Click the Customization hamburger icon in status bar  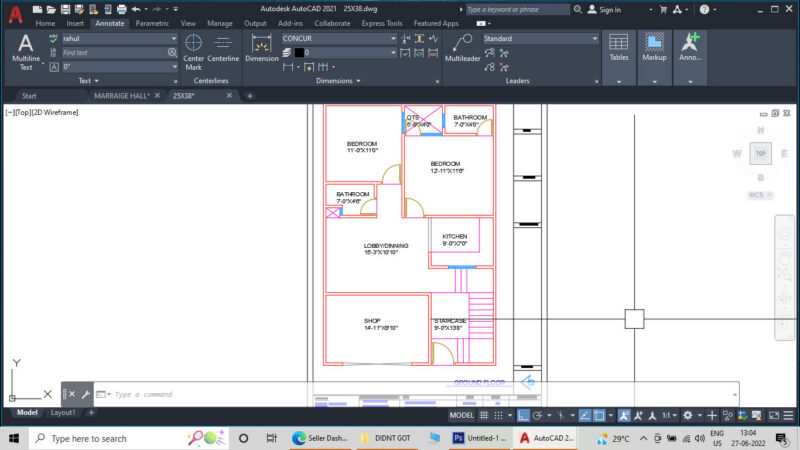(x=788, y=415)
